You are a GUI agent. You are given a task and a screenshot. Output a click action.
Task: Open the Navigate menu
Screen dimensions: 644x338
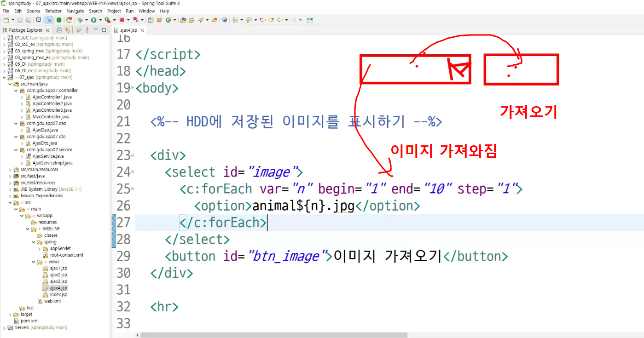75,11
